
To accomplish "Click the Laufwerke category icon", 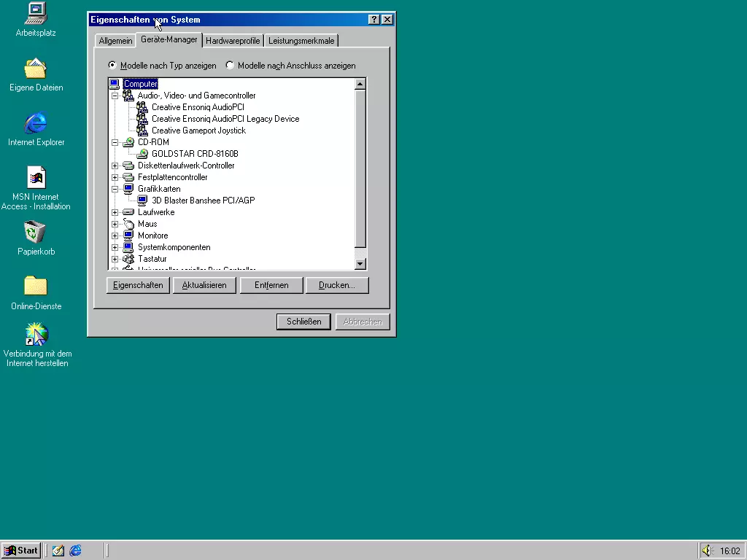I will [x=128, y=212].
